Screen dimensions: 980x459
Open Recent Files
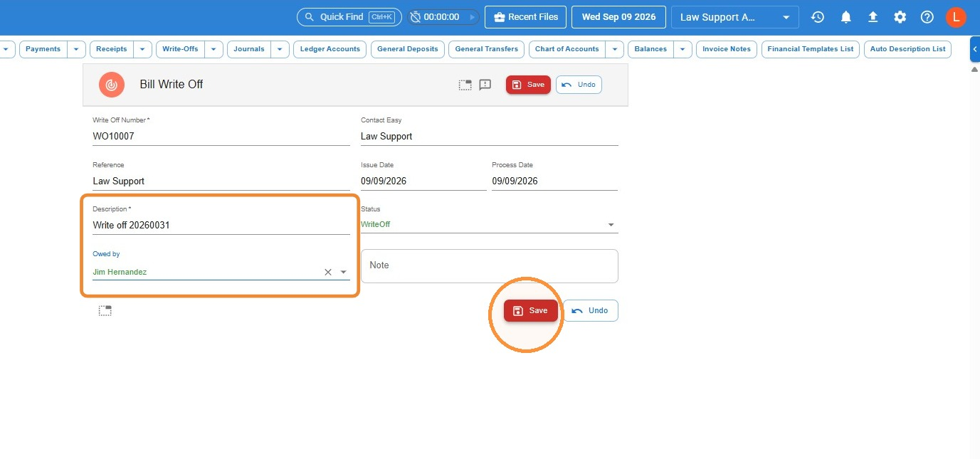pyautogui.click(x=526, y=17)
